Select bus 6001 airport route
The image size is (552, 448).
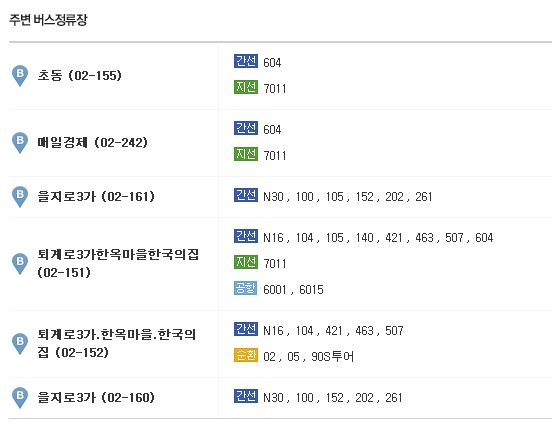(275, 290)
